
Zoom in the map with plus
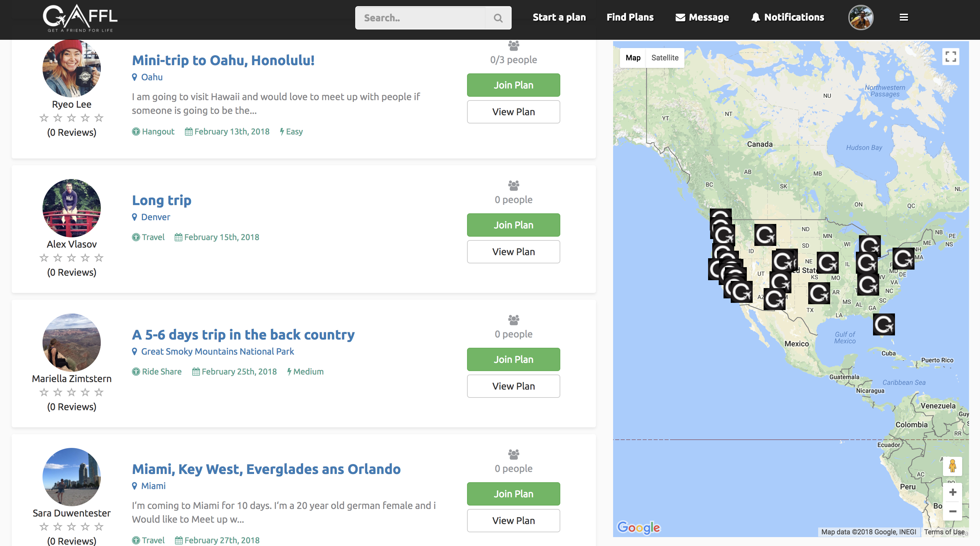click(953, 492)
